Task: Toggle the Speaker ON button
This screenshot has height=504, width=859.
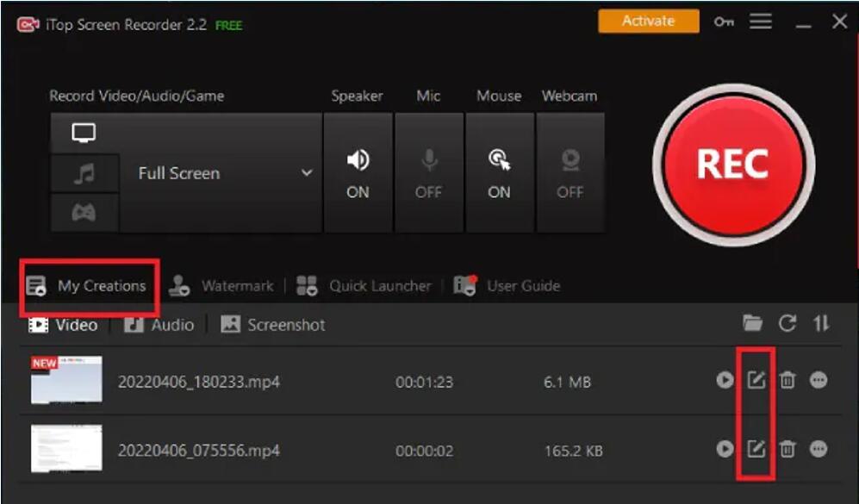Action: point(358,173)
